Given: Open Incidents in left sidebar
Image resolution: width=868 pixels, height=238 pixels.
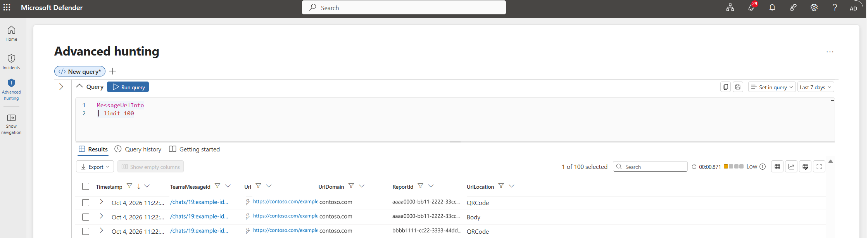Looking at the screenshot, I should coord(11,62).
